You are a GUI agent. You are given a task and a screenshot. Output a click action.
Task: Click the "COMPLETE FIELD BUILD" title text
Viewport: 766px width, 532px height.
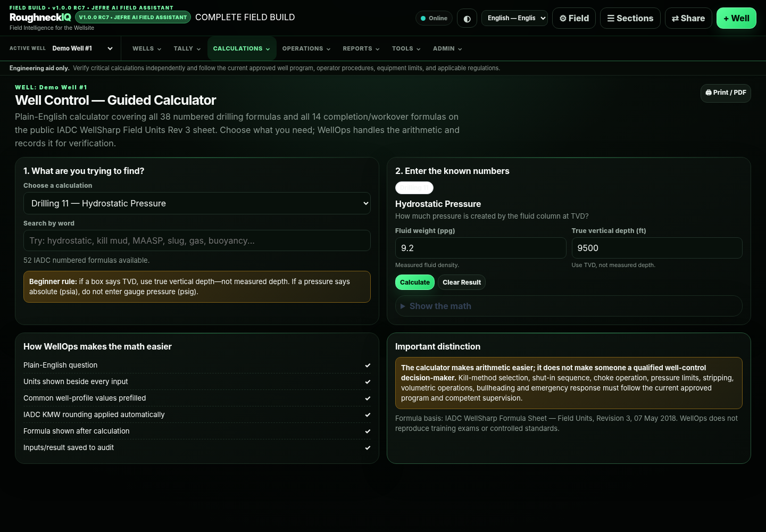click(245, 17)
